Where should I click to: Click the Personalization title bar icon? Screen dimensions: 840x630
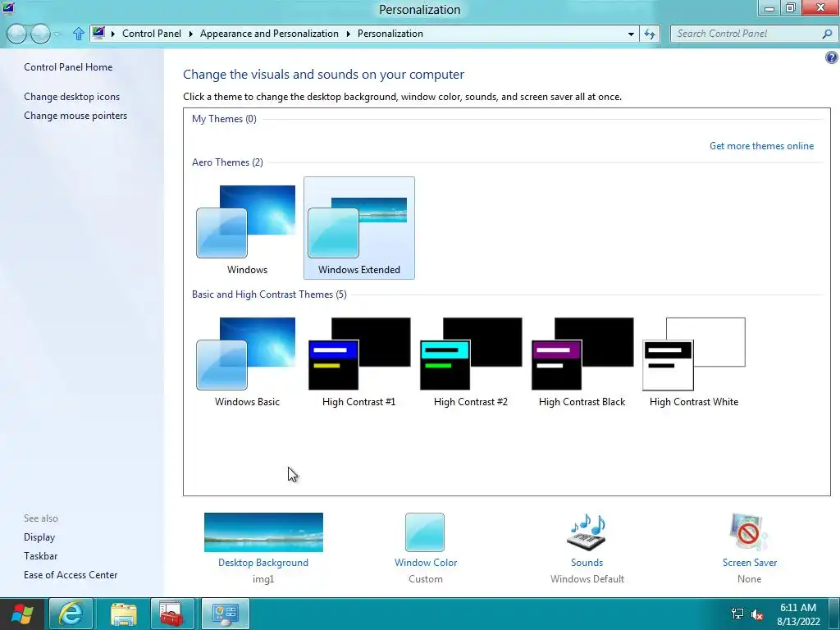point(8,7)
